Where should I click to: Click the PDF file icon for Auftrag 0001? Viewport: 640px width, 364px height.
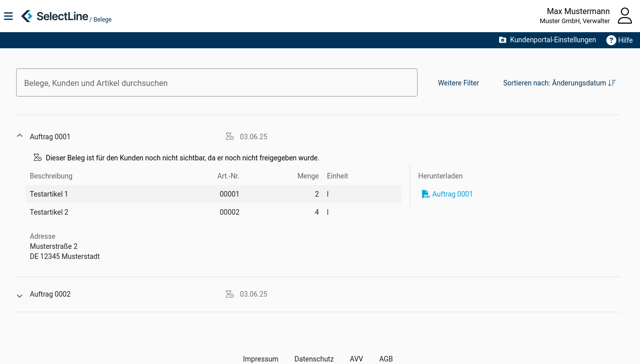[x=426, y=194]
